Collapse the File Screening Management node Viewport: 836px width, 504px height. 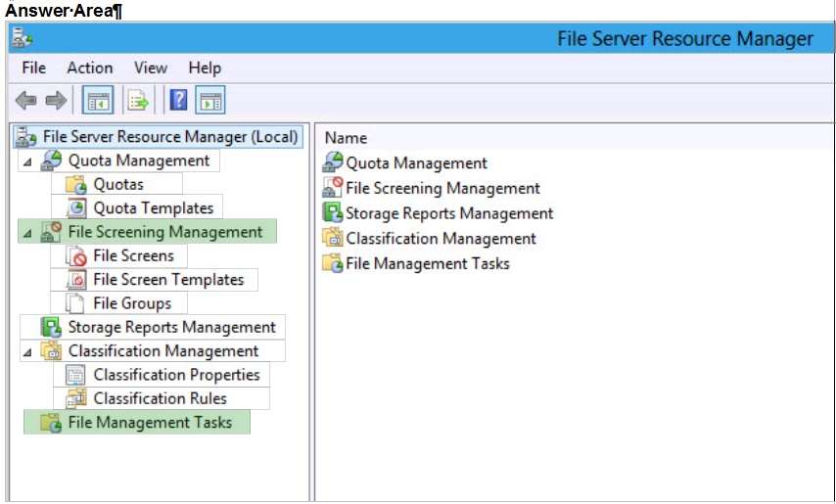[x=27, y=233]
